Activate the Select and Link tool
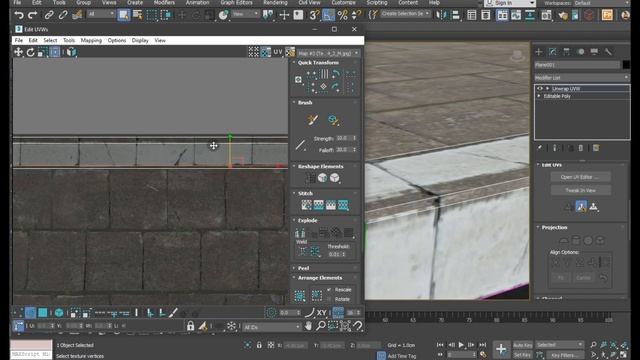 [49, 15]
